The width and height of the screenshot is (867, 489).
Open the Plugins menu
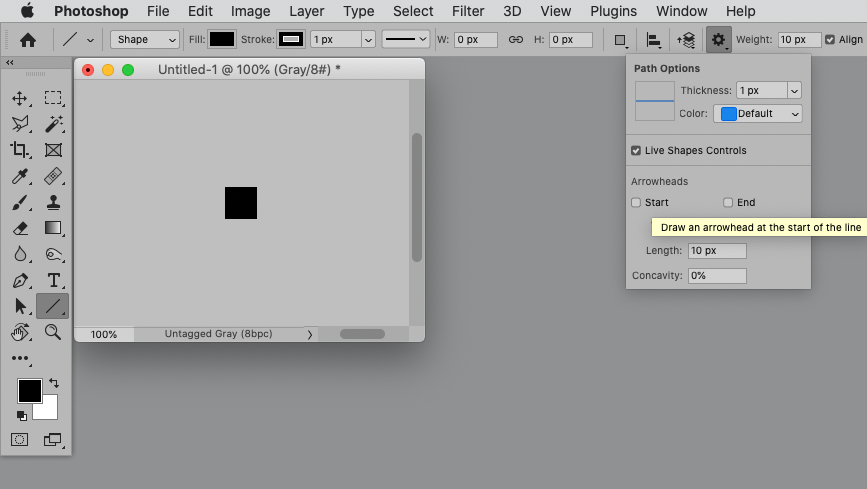pyautogui.click(x=613, y=11)
